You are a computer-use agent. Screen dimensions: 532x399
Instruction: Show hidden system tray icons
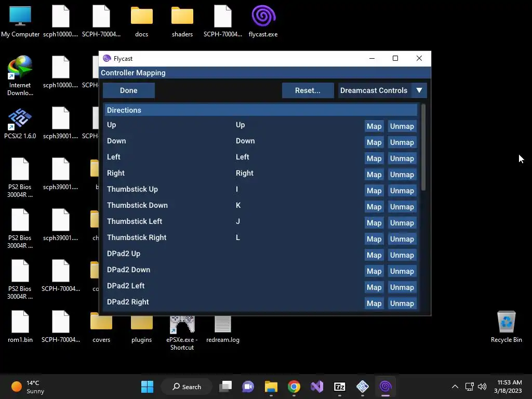pyautogui.click(x=455, y=387)
